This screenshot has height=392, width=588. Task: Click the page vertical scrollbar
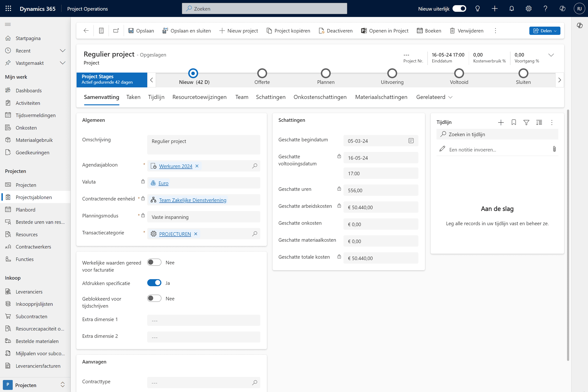tap(568, 235)
